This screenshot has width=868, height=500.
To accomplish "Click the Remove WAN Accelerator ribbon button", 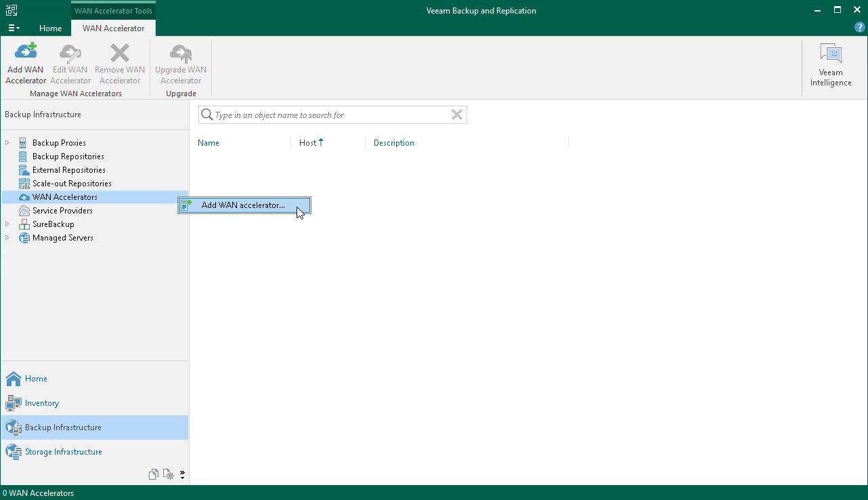I will 120,64.
